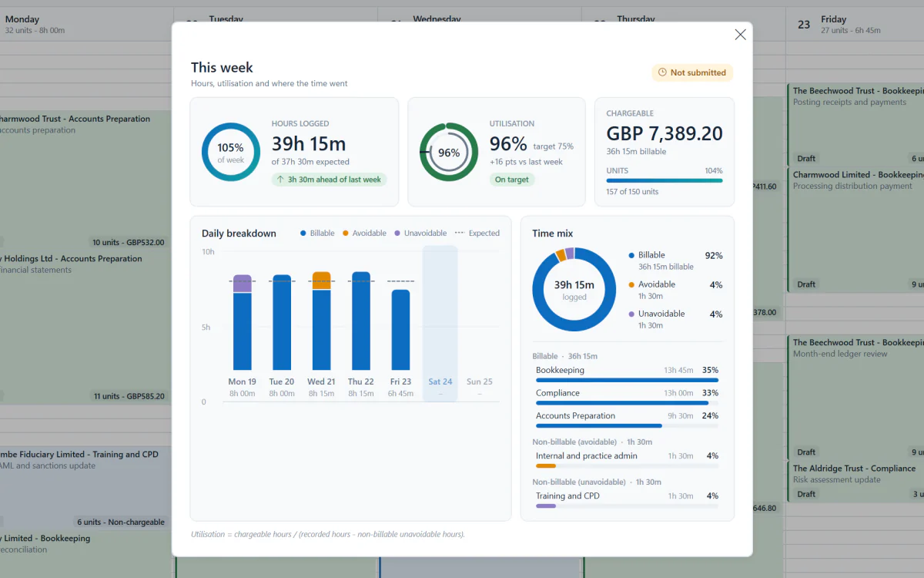Open Monday column header in the calendar
The image size is (924, 578).
coord(87,25)
